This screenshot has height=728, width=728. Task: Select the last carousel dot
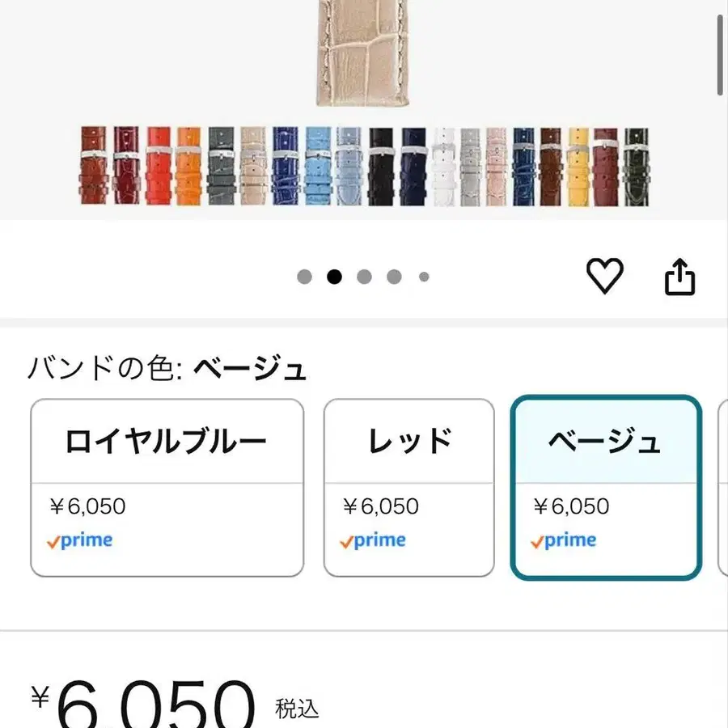(423, 277)
